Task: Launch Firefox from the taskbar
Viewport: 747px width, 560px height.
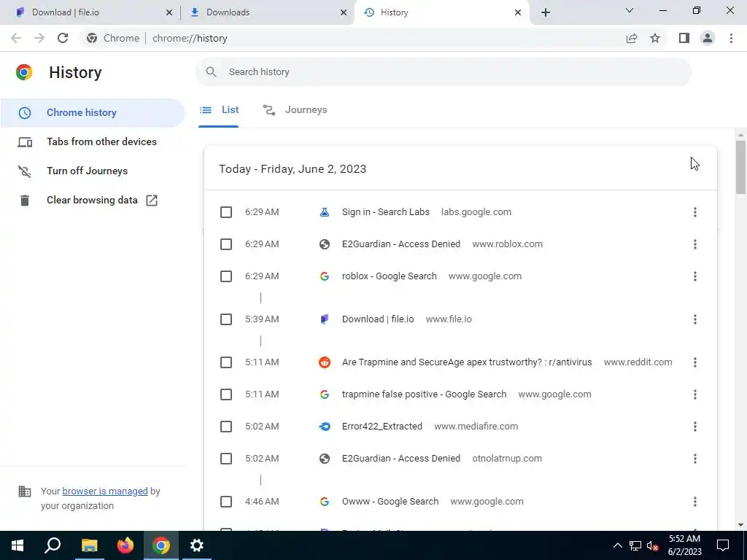Action: [x=125, y=545]
